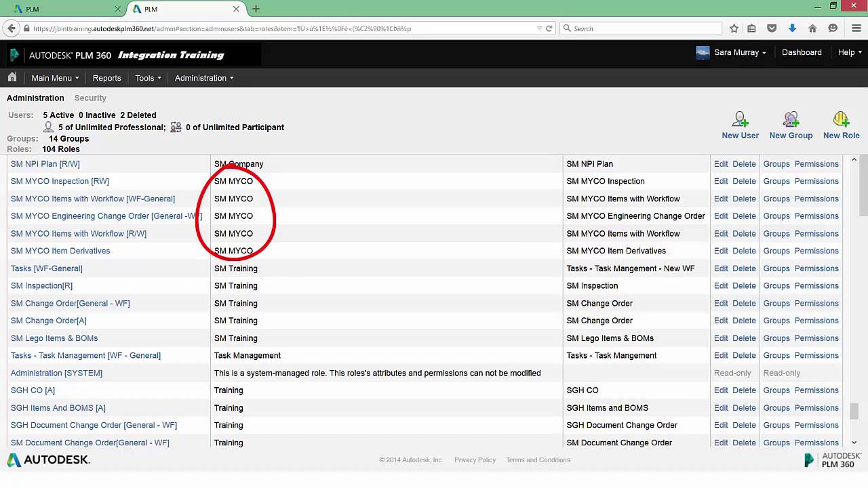Click the Home icon in the PLM menu bar
868x488 pixels.
12,77
